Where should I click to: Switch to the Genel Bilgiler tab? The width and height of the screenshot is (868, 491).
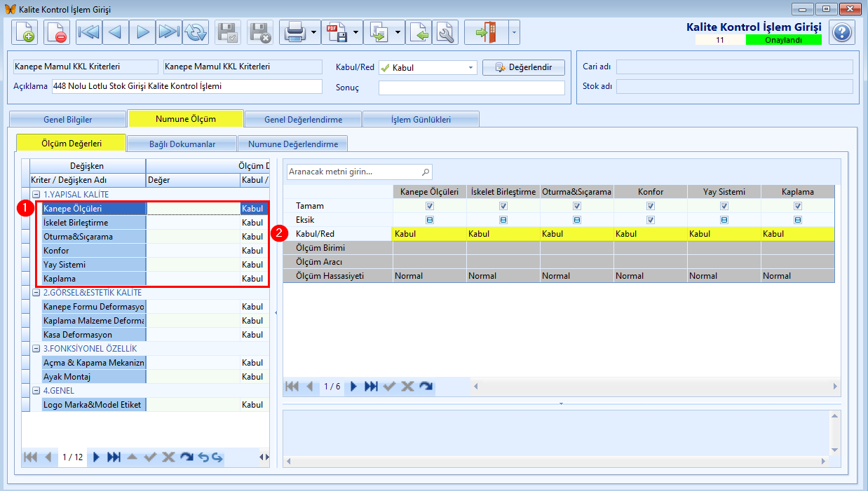[x=68, y=119]
